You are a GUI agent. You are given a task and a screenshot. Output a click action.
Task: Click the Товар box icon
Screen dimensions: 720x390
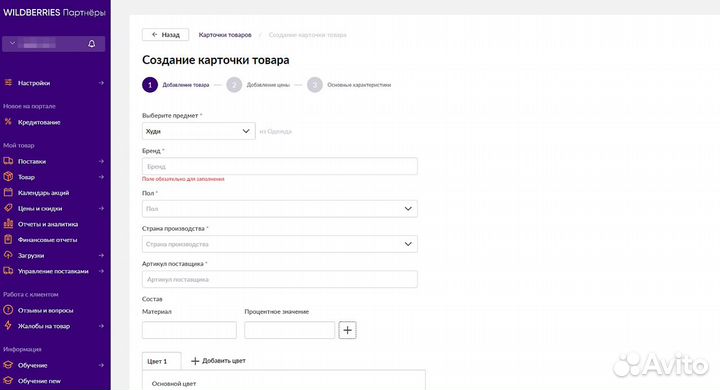pyautogui.click(x=8, y=177)
